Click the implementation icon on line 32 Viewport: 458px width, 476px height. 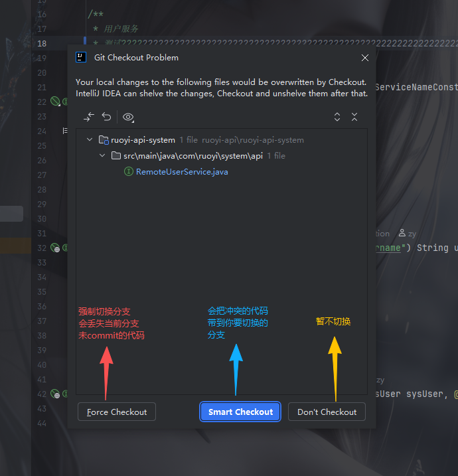(x=65, y=248)
